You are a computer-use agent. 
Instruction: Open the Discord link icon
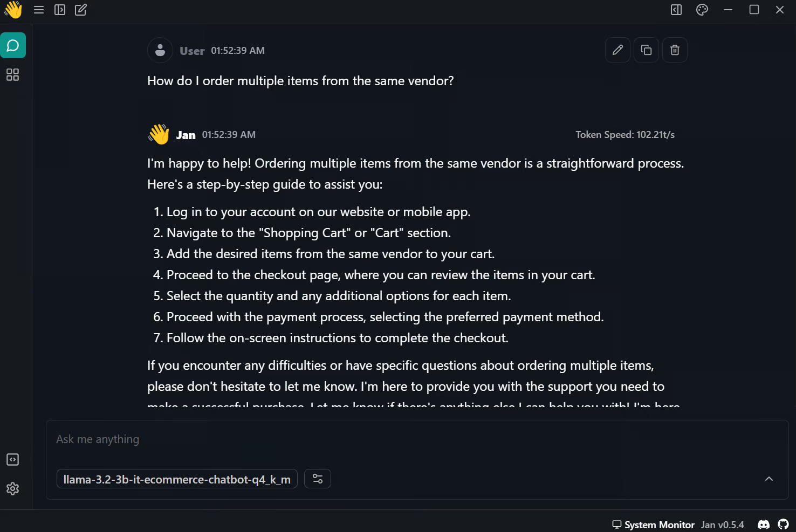[764, 524]
